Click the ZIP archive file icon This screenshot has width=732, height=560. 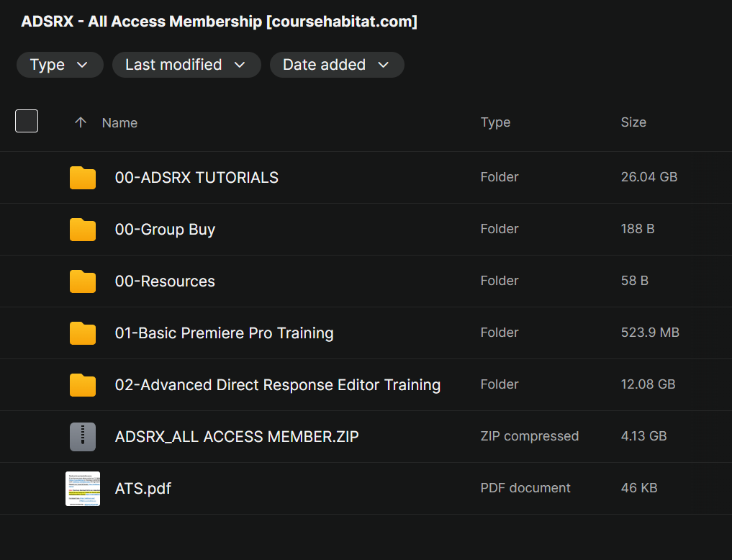click(x=83, y=437)
